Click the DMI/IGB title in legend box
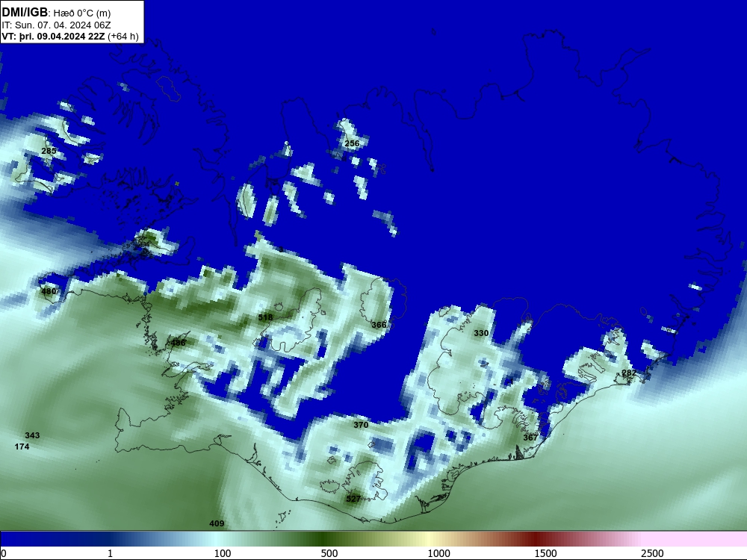 (25, 13)
